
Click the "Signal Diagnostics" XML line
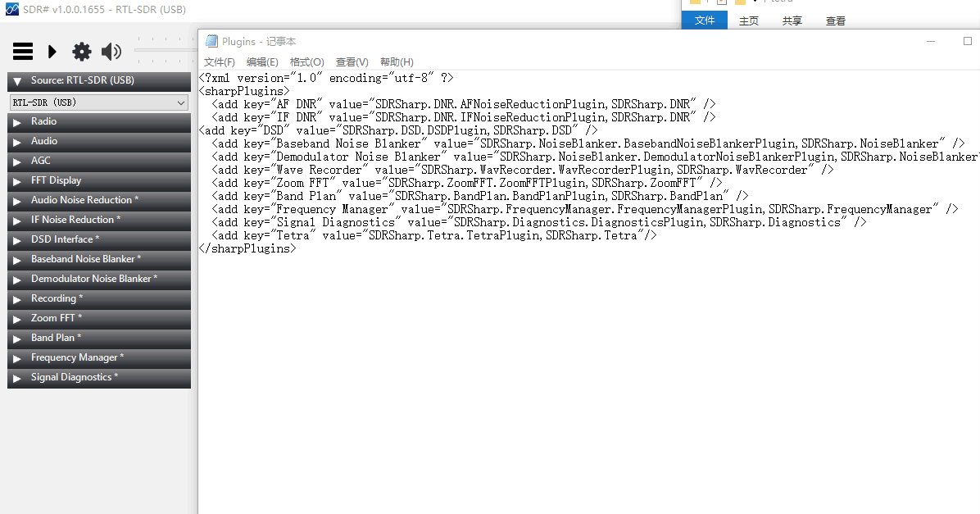pos(538,223)
